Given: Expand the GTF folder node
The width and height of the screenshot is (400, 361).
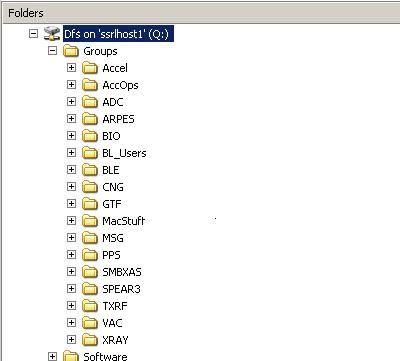Looking at the screenshot, I should click(x=71, y=204).
